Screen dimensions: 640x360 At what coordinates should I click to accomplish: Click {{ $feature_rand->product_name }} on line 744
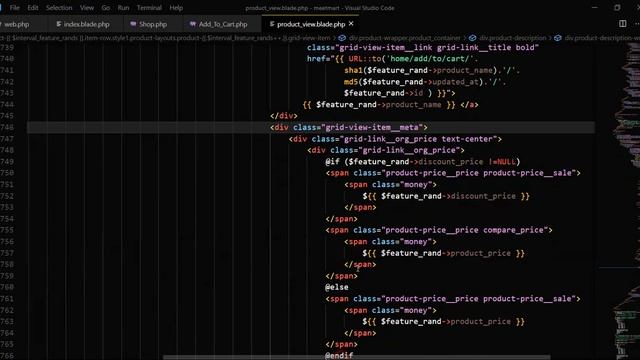379,104
